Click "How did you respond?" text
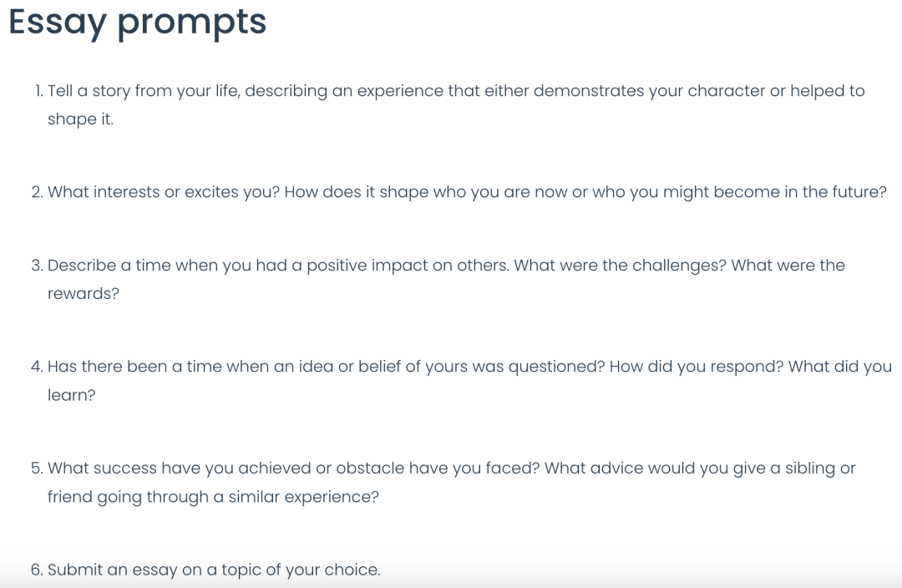This screenshot has height=588, width=902. (696, 367)
